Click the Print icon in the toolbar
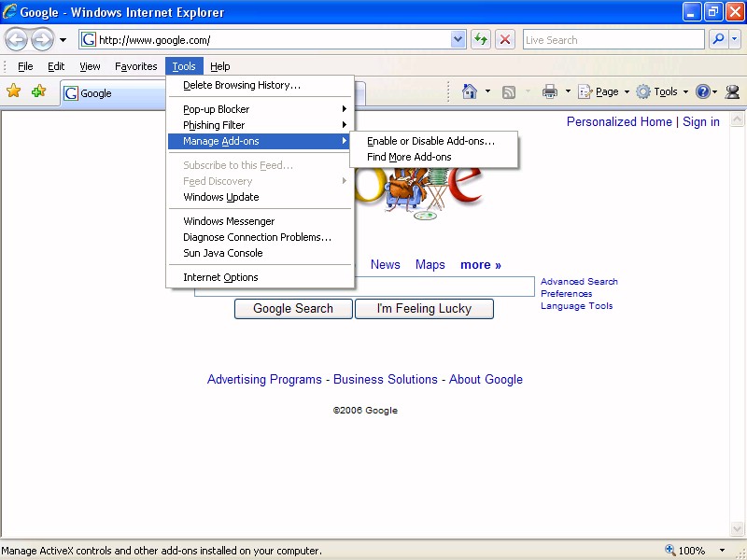Screen dimensions: 747x560 [x=550, y=91]
